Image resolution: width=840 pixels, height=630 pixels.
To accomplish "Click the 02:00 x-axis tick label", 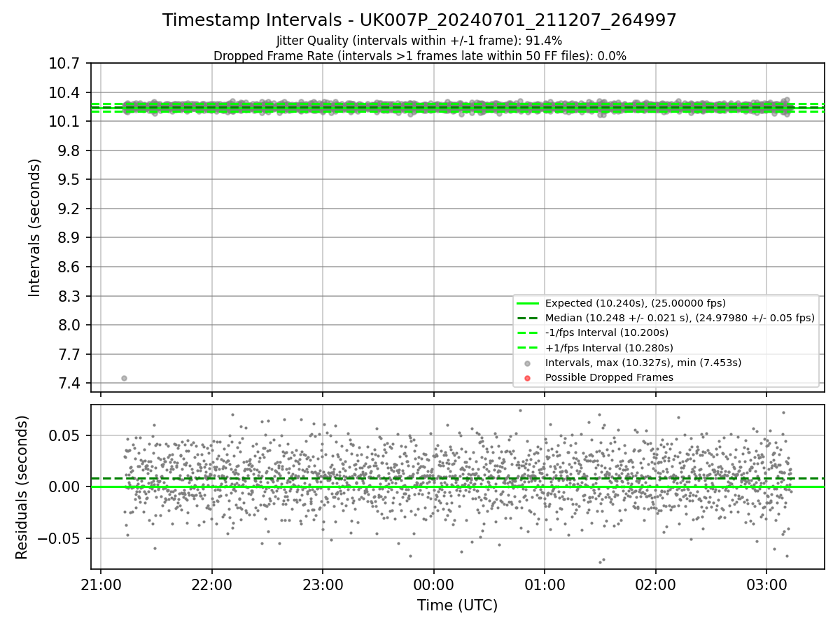I will coord(656,585).
